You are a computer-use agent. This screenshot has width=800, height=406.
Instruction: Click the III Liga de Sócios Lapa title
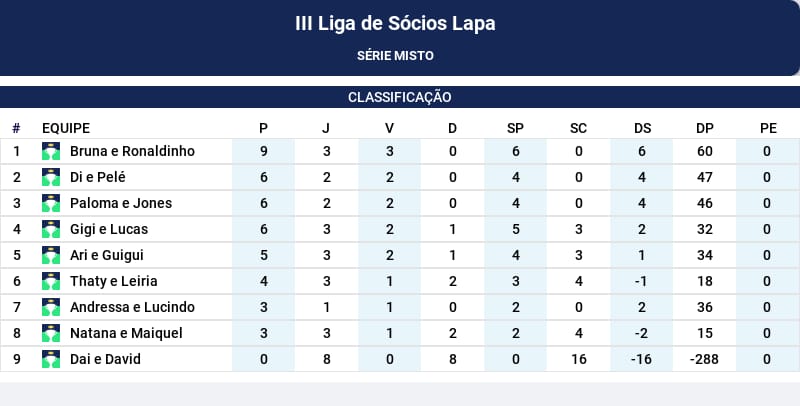tap(395, 23)
